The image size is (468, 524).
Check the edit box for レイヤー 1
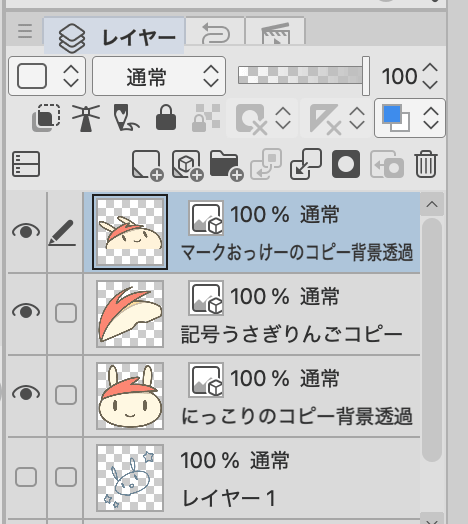tap(66, 477)
